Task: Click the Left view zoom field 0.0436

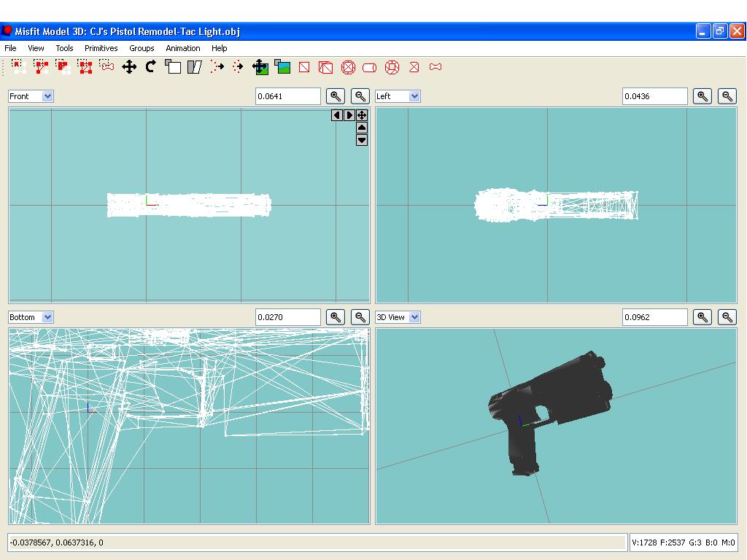Action: coord(655,96)
